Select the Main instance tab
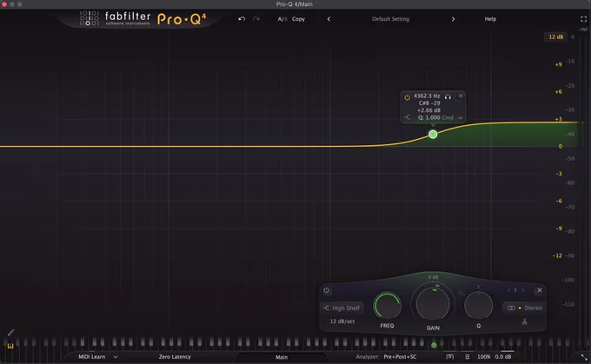The width and height of the screenshot is (591, 364). tap(282, 357)
